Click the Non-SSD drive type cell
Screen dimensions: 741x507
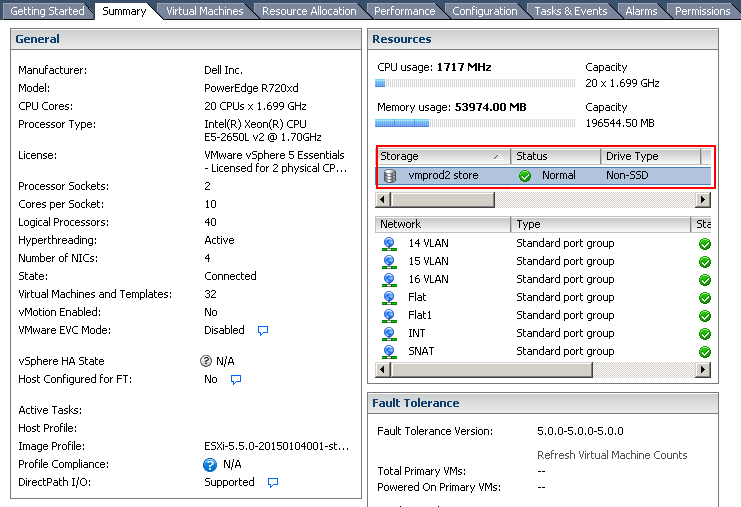(627, 175)
